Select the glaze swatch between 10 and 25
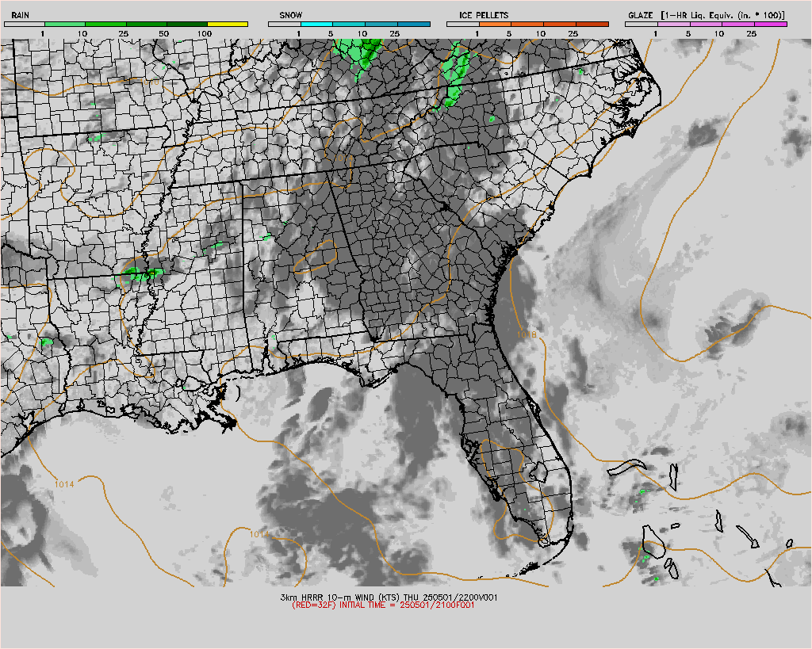 tap(738, 24)
